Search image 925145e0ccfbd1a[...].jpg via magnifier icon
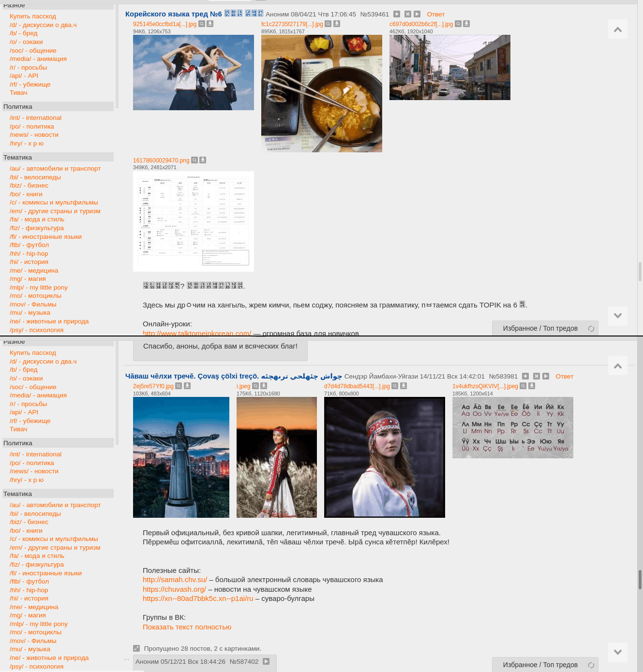This screenshot has height=672, width=643. [202, 24]
